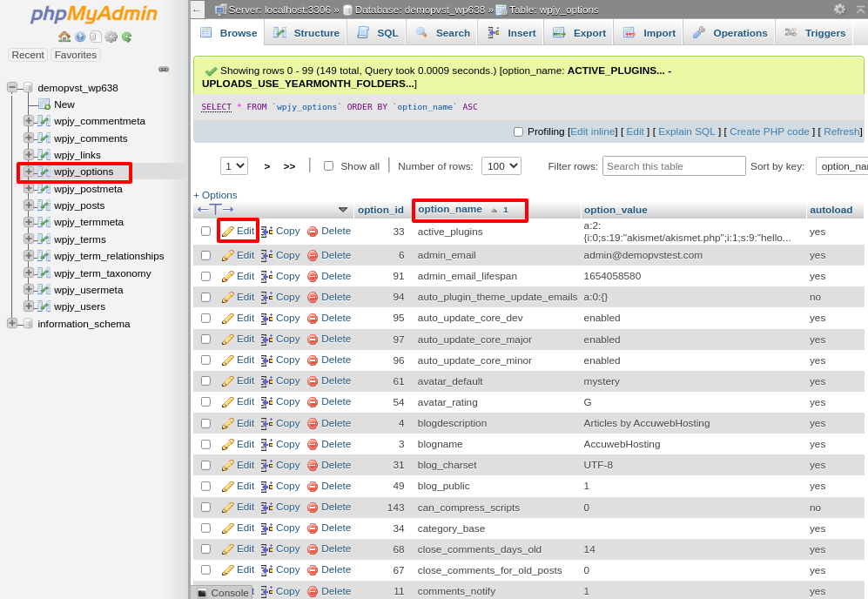Image resolution: width=868 pixels, height=599 pixels.
Task: Expand the + Options section
Action: (215, 195)
